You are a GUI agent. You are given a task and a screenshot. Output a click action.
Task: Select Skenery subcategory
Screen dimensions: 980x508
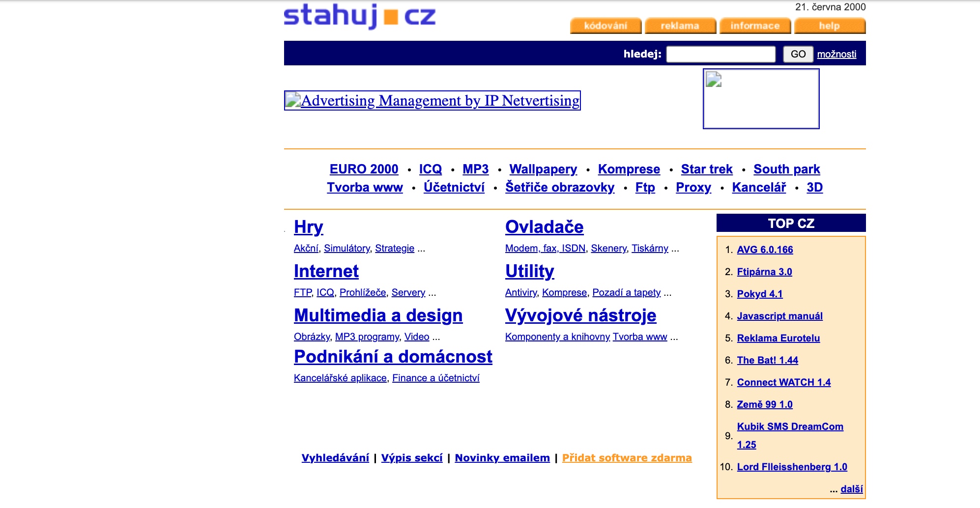pos(608,248)
